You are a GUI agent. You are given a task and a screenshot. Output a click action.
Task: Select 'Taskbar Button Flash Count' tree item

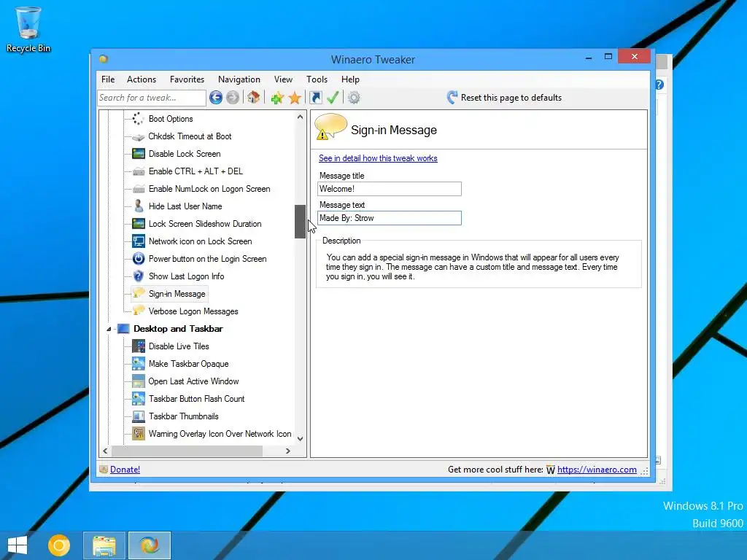[x=196, y=399]
